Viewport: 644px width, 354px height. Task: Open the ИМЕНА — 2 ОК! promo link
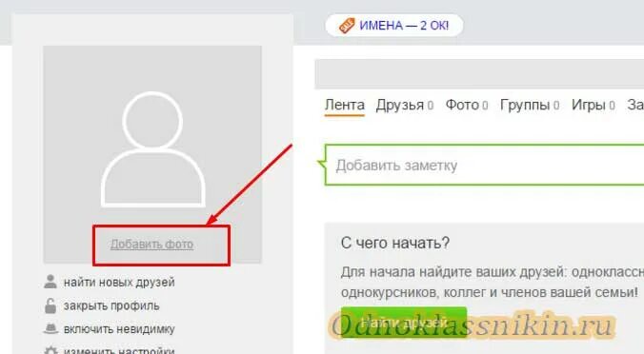coord(404,26)
